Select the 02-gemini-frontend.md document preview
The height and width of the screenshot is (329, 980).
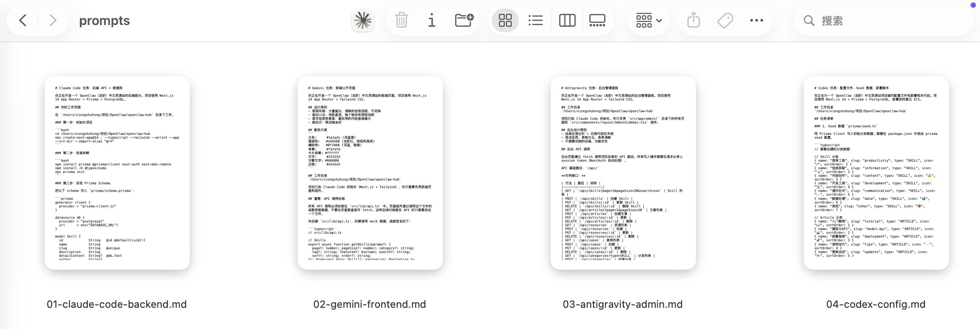[x=370, y=173]
